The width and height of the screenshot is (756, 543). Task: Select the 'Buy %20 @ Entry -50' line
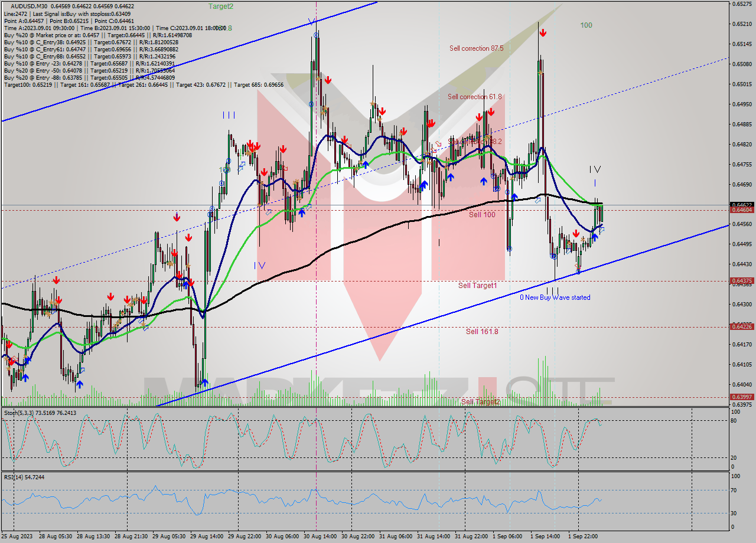click(x=89, y=70)
